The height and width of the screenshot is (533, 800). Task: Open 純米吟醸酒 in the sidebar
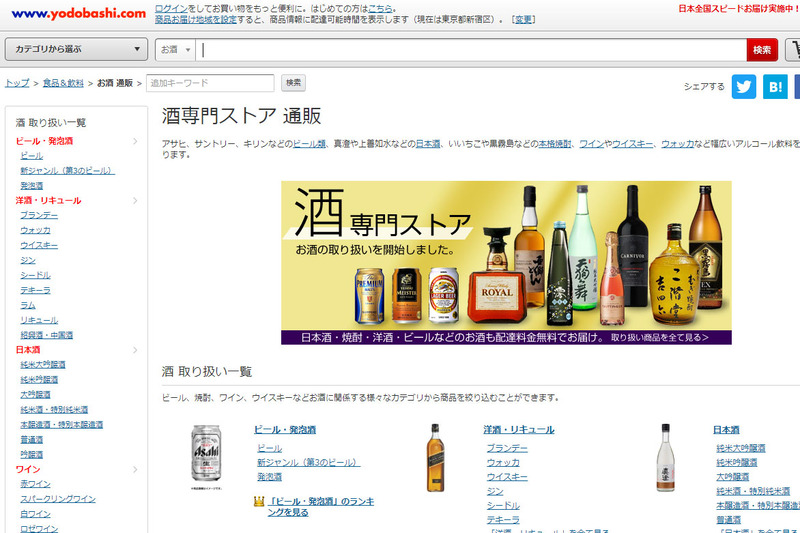point(39,379)
